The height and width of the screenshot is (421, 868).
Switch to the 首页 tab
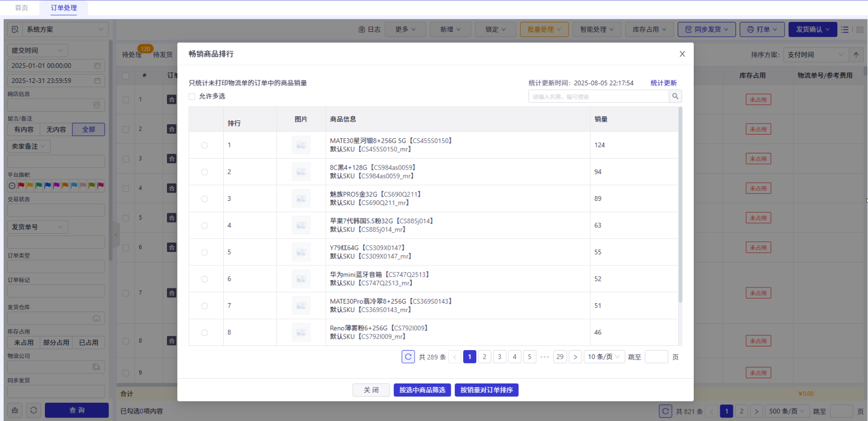point(21,8)
